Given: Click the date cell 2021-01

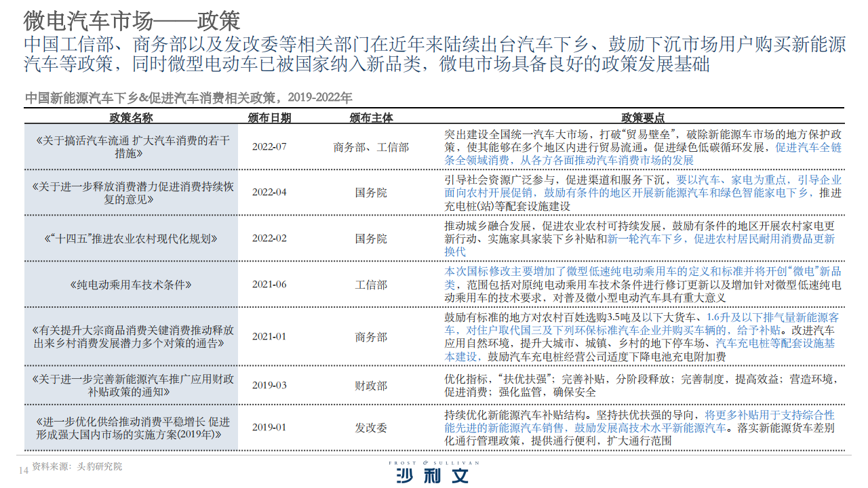Looking at the screenshot, I should (x=269, y=337).
